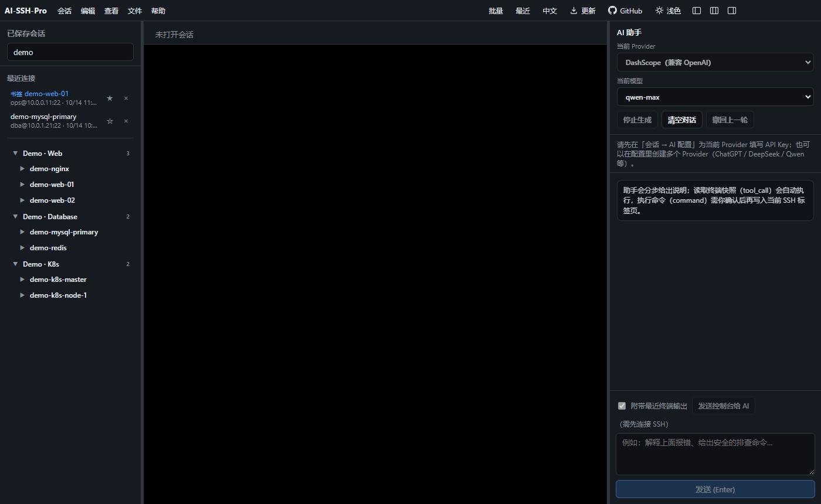Switch to 浅色 light theme
Viewport: 821px width, 504px height.
[668, 11]
